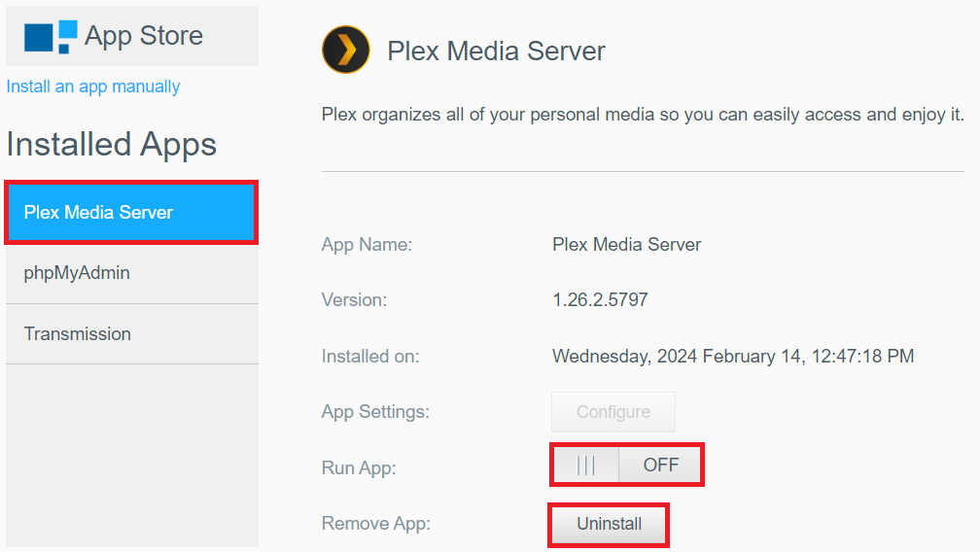This screenshot has height=552, width=980.
Task: Click the installed-on date value
Action: (x=733, y=357)
